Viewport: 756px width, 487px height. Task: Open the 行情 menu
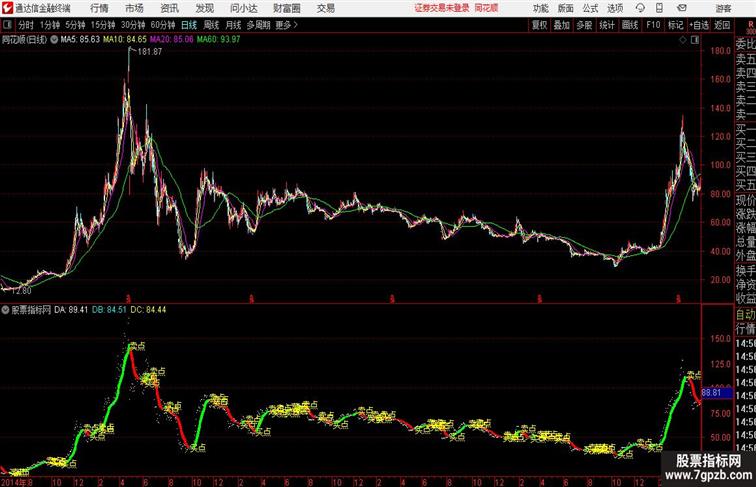(x=99, y=8)
